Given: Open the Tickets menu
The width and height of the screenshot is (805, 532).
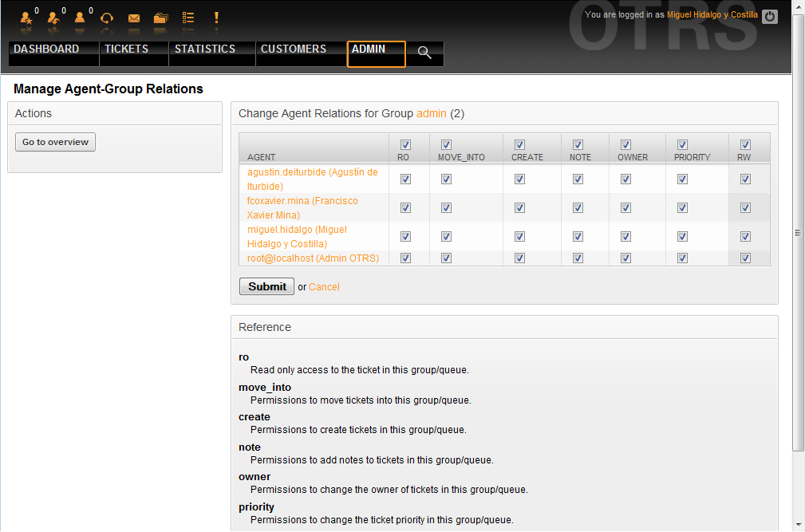Looking at the screenshot, I should [x=126, y=49].
